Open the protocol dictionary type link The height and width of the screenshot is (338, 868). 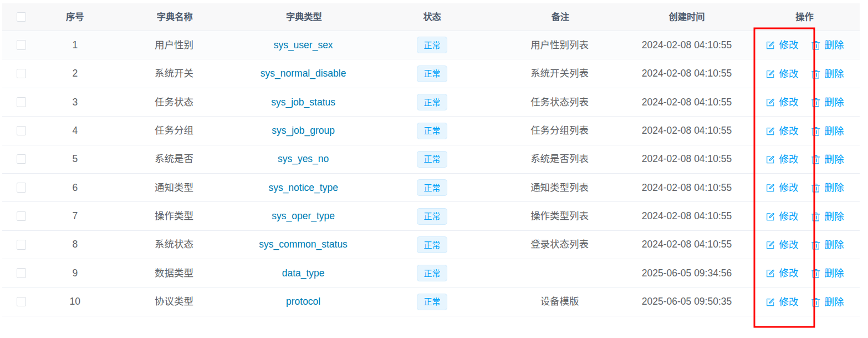(x=303, y=301)
